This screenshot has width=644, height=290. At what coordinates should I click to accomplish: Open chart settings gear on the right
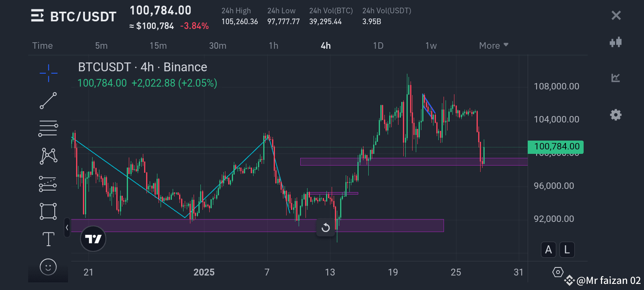click(x=615, y=115)
